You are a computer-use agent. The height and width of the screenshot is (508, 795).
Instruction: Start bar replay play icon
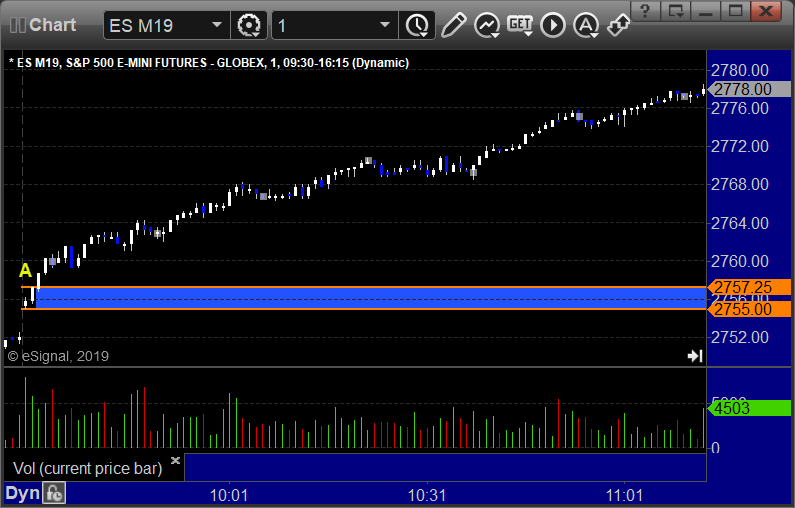[x=553, y=25]
